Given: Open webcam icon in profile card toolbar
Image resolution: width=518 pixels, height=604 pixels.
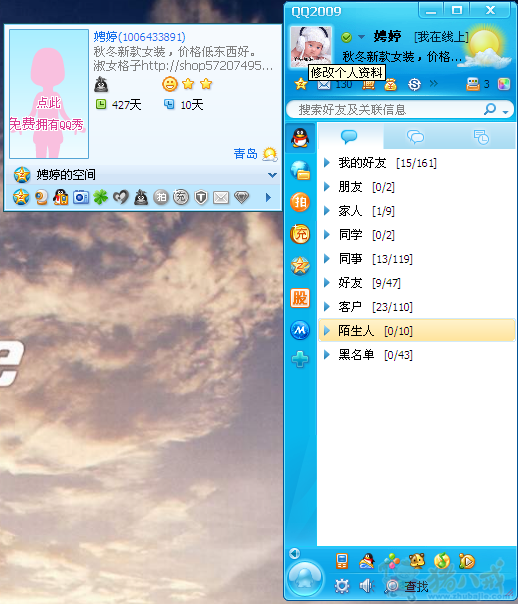Looking at the screenshot, I should (x=41, y=197).
